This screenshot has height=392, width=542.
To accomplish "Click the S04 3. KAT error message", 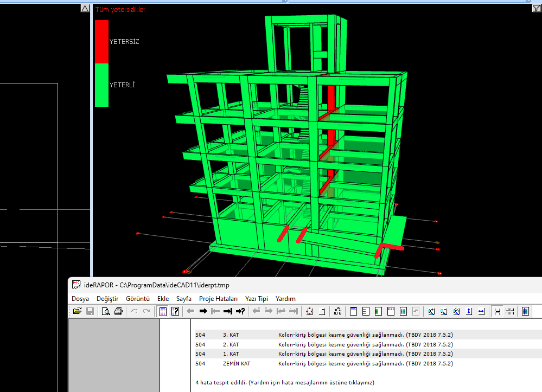I will 366,335.
